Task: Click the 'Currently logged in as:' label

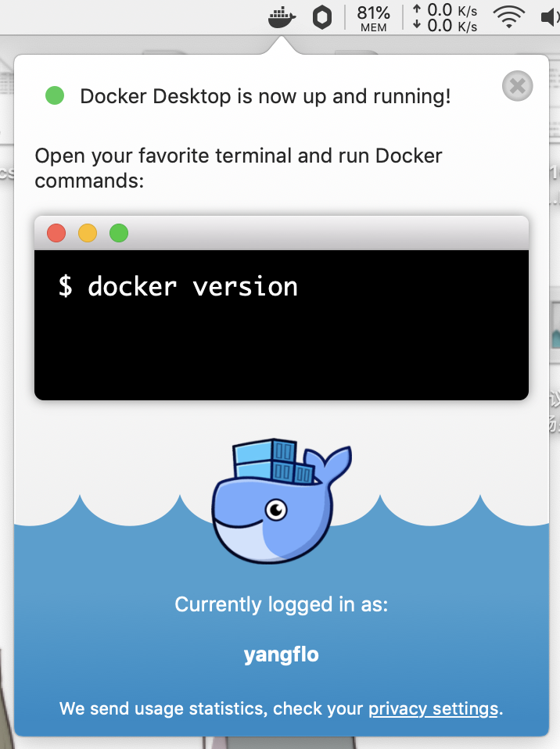Action: [x=281, y=604]
